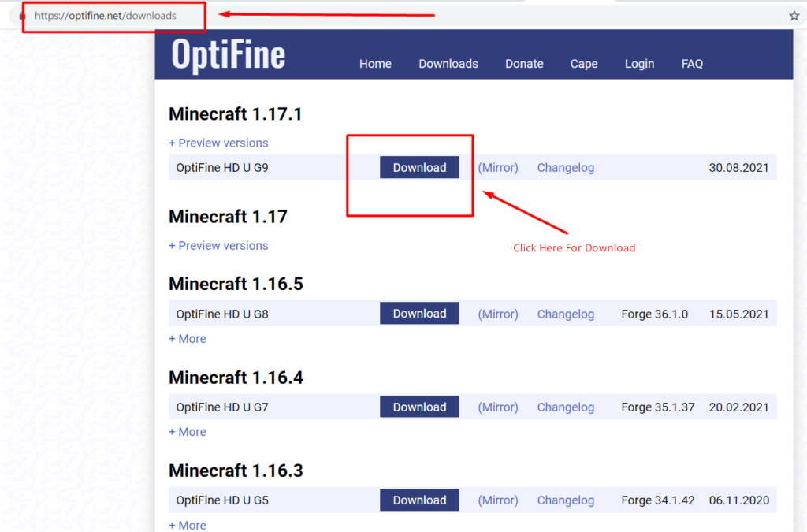View Changelog for OptiFine HD U G5

[x=566, y=500]
